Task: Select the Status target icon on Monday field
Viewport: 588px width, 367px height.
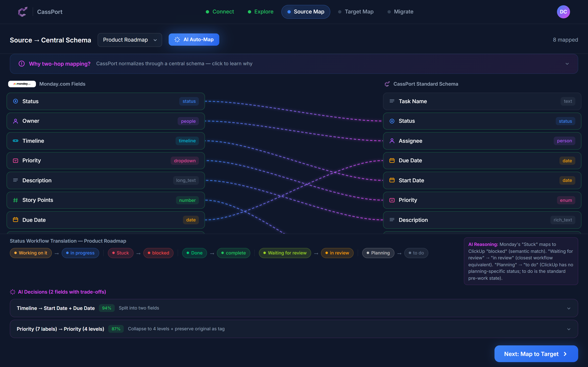Action: (15, 101)
